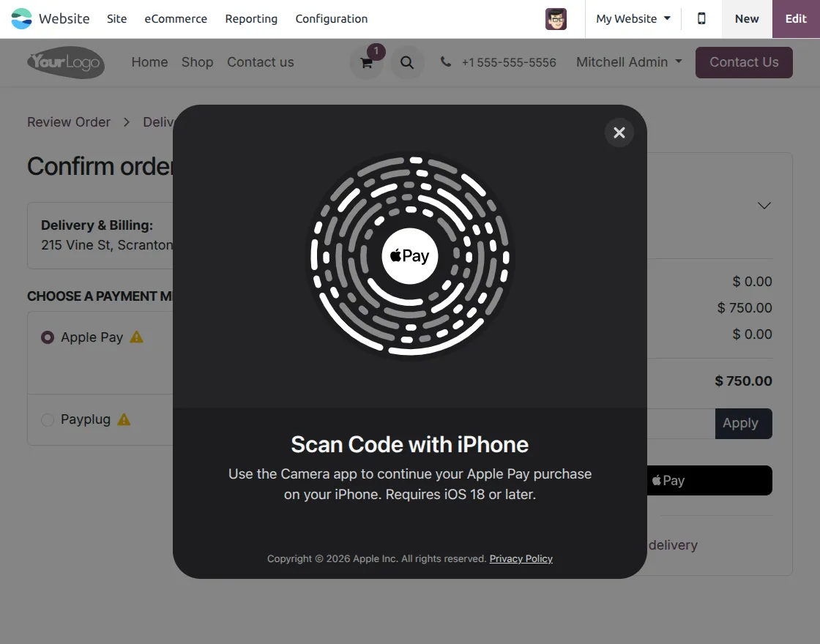Open the Website apps home icon
Screen dimensions: 820x644
(21, 18)
